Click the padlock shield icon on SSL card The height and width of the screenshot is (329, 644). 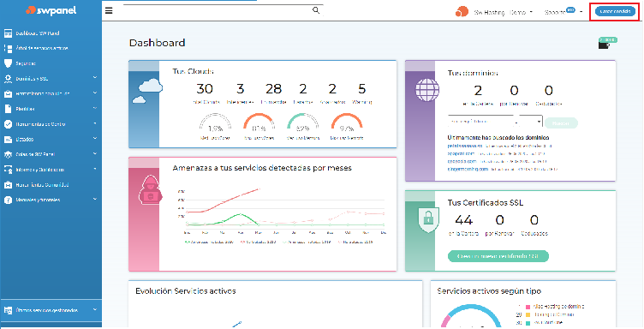[x=428, y=219]
